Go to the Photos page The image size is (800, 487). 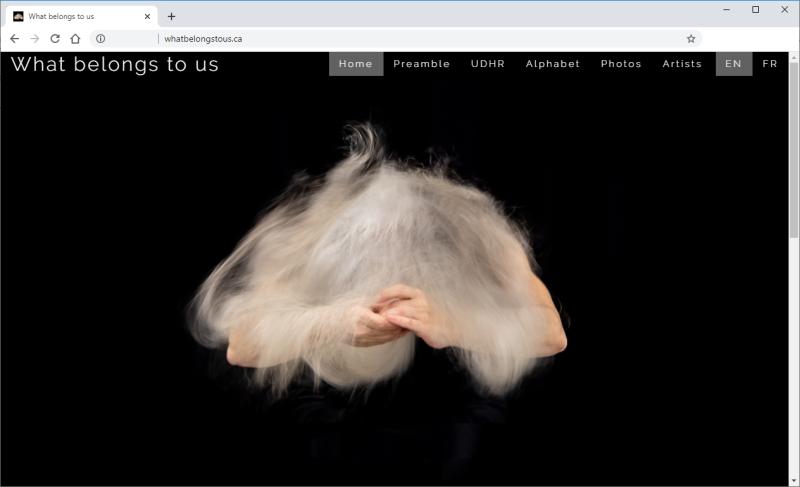click(x=621, y=64)
